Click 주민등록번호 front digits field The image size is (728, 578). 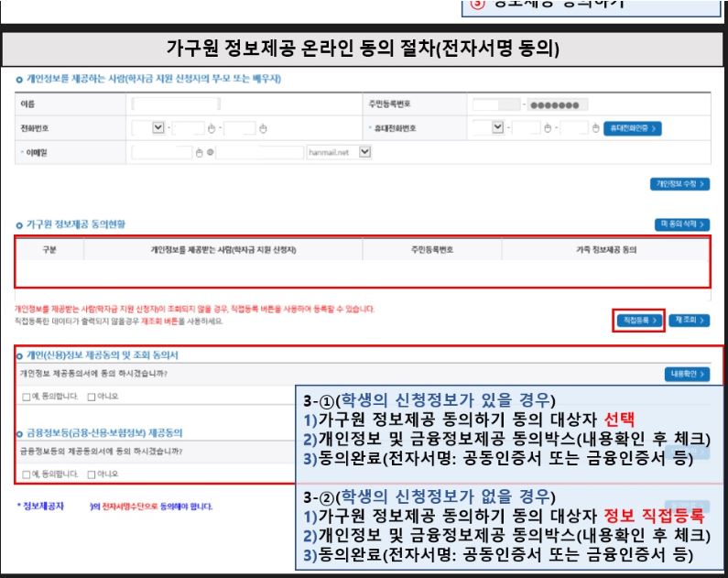coord(495,104)
